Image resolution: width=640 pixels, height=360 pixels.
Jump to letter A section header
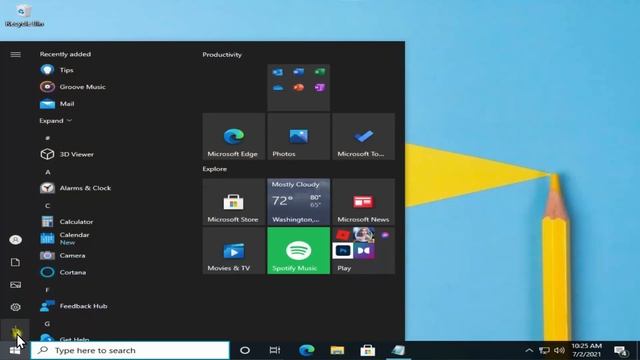[48, 172]
